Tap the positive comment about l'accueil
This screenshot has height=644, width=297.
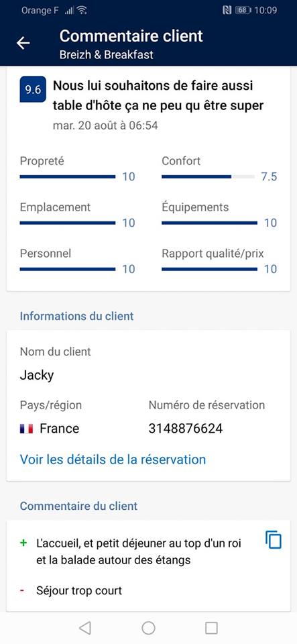point(139,551)
